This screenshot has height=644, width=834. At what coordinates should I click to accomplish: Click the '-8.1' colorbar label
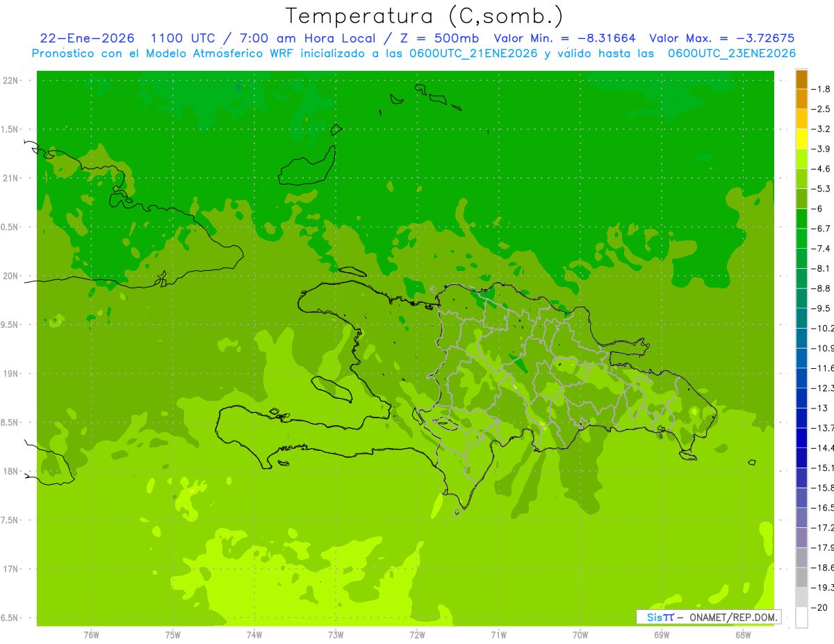pos(821,268)
